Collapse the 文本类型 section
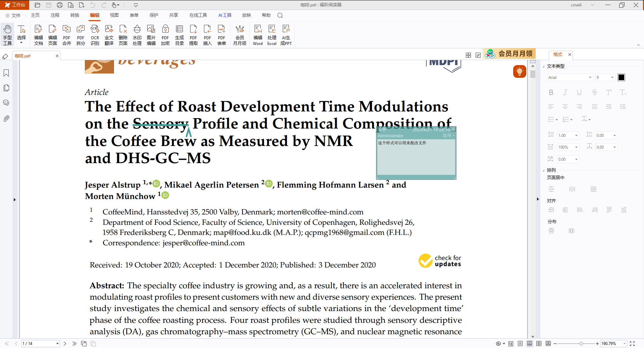Viewport: 644px width, 348px height. coord(544,66)
